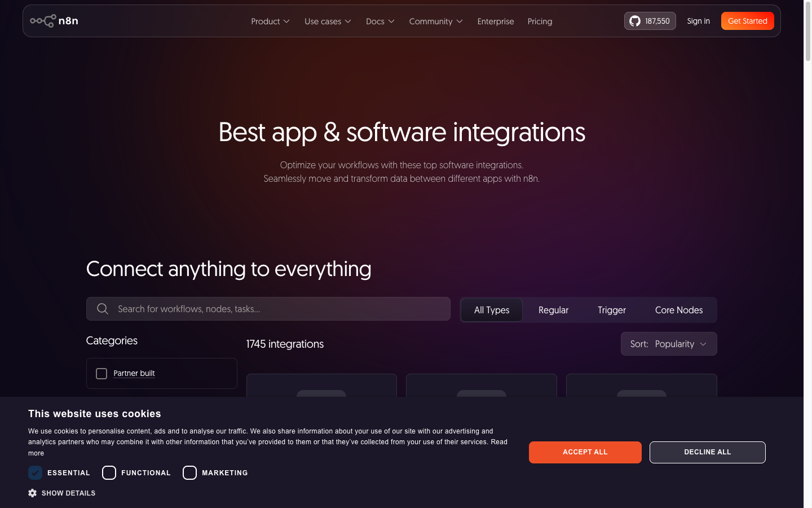The height and width of the screenshot is (508, 812).
Task: Enable Functional cookies checkbox
Action: [x=109, y=472]
